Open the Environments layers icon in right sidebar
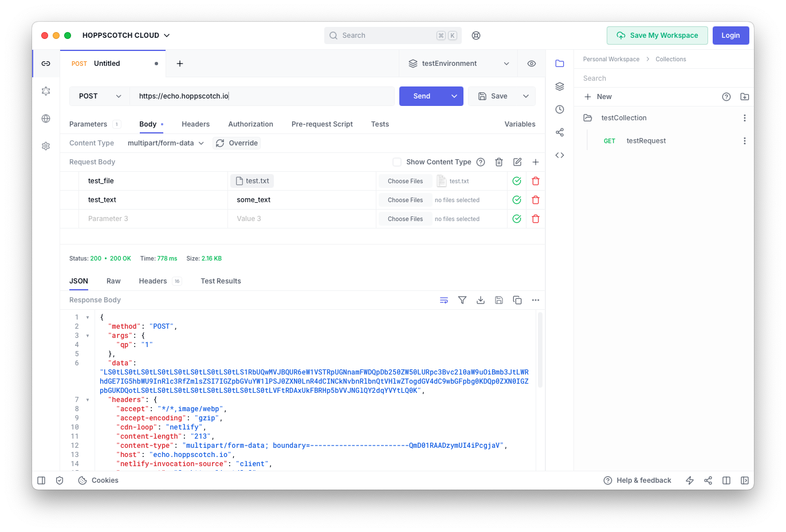This screenshot has height=532, width=786. (560, 86)
